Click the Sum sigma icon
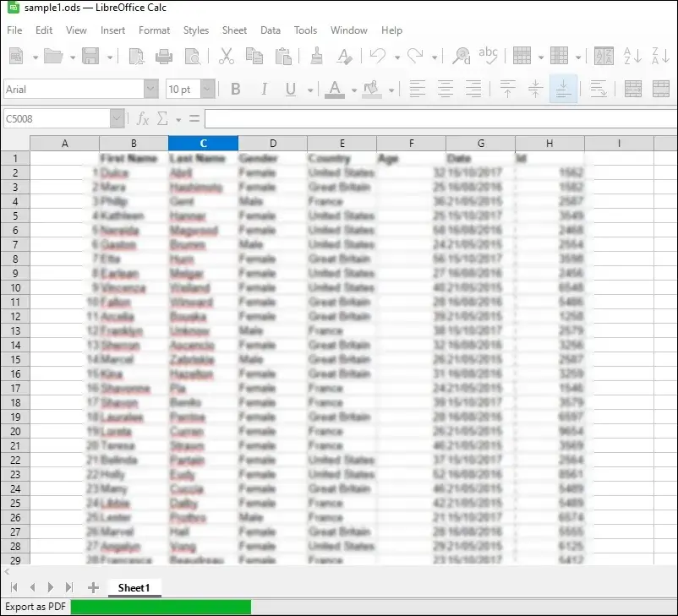The width and height of the screenshot is (678, 616). point(162,118)
